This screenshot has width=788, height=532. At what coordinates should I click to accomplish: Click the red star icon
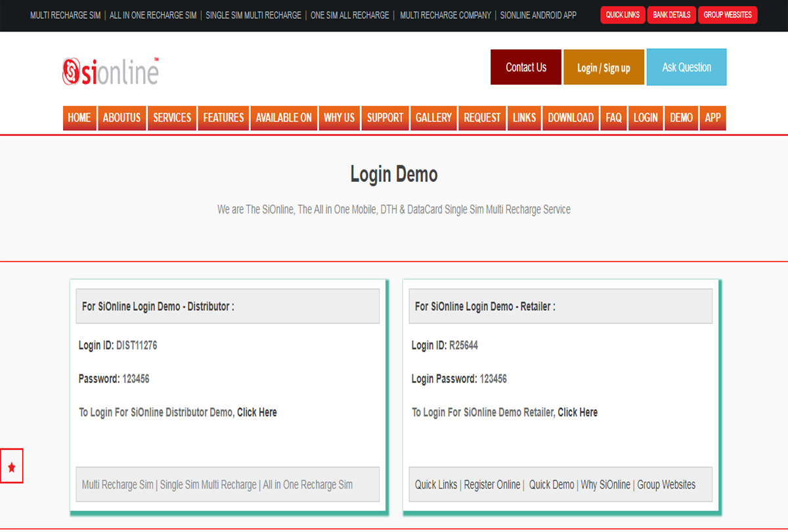(x=12, y=466)
